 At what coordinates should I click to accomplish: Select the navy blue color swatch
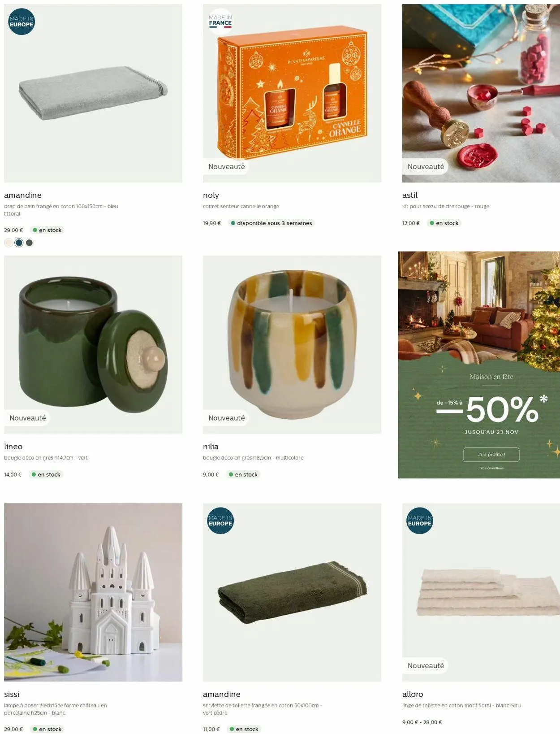coord(19,243)
